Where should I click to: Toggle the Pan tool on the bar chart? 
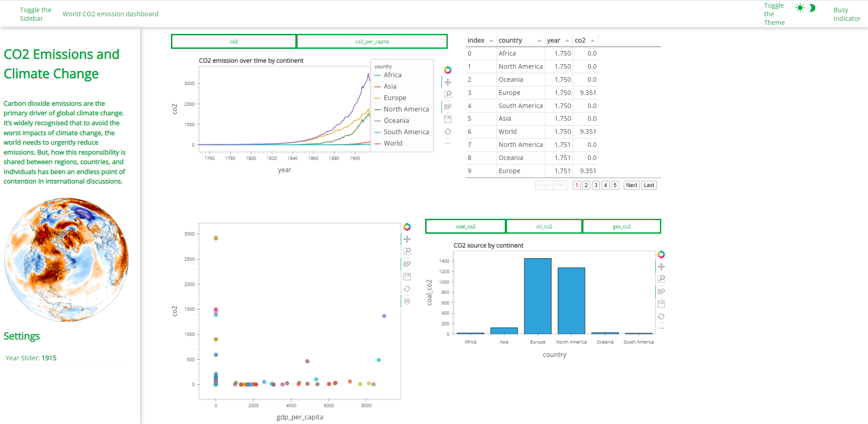(661, 267)
